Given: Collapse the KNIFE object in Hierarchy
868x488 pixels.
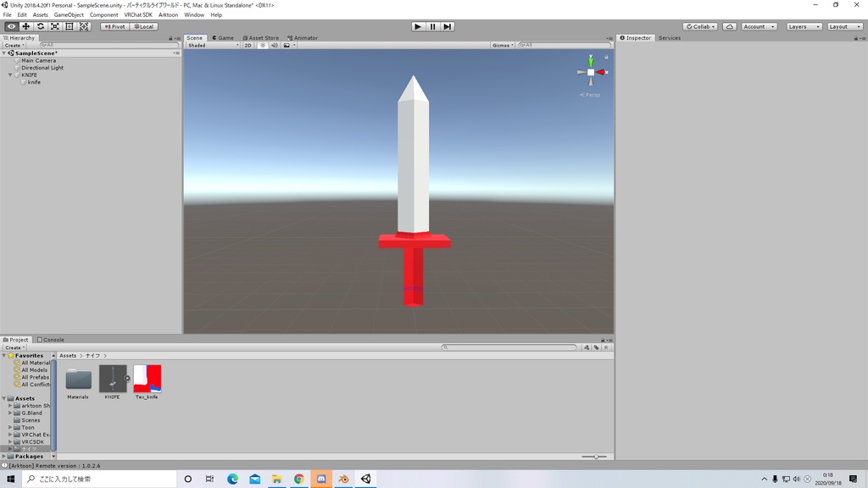Looking at the screenshot, I should coord(10,75).
